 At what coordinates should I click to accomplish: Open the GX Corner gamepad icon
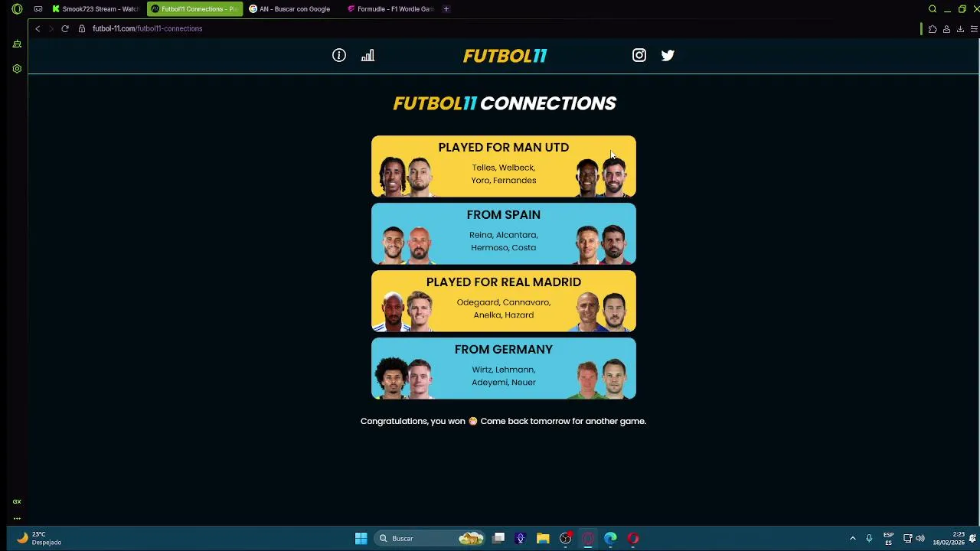tap(38, 9)
